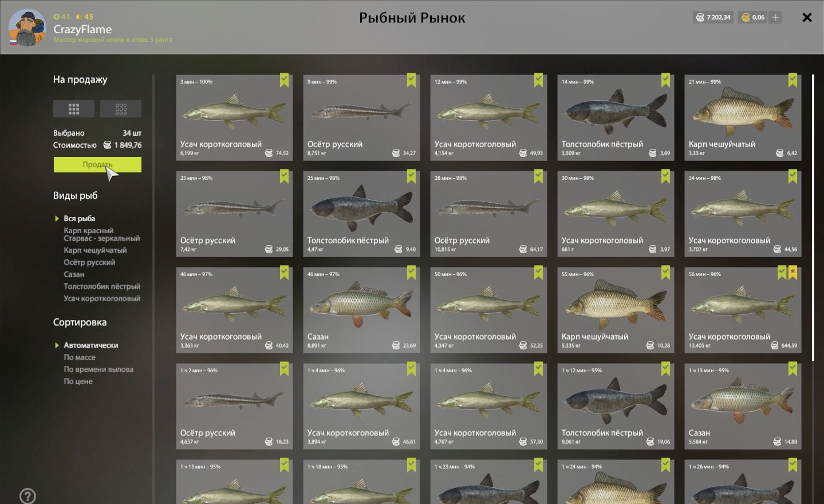Click the plus icon to add gold
Image resolution: width=824 pixels, height=504 pixels.
(775, 17)
